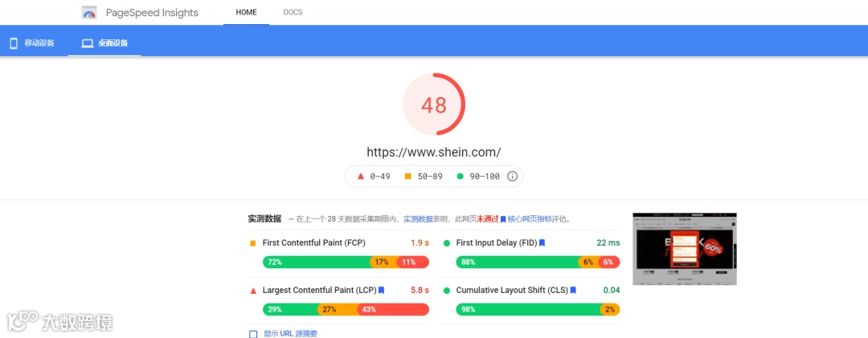Click the FCP value 1.9 s

pyautogui.click(x=420, y=242)
